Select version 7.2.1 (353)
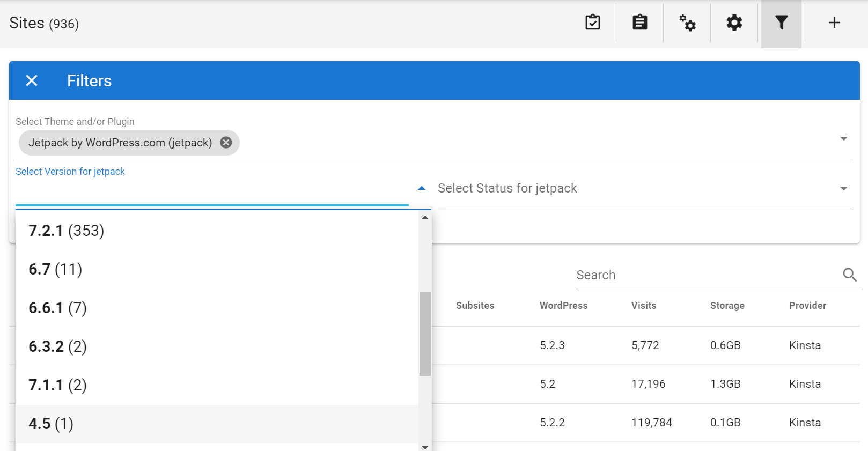This screenshot has width=868, height=451. (x=217, y=231)
